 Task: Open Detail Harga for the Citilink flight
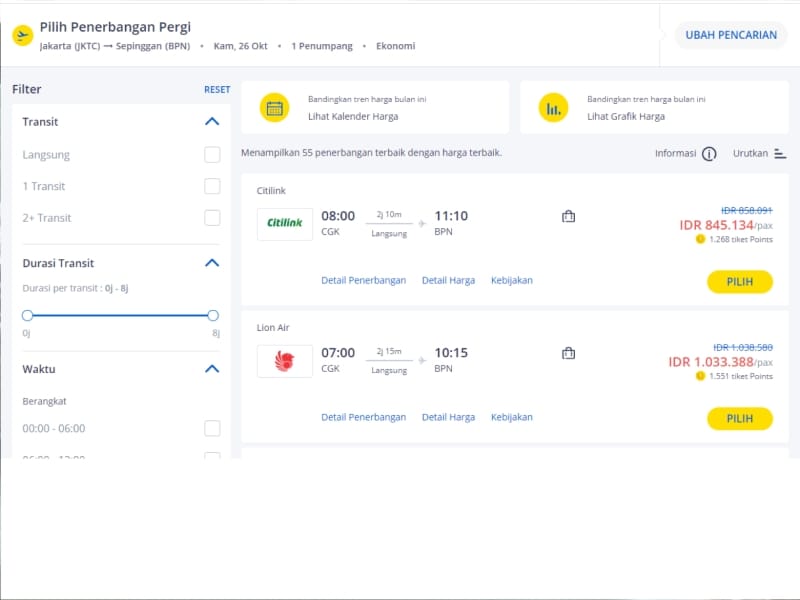448,281
